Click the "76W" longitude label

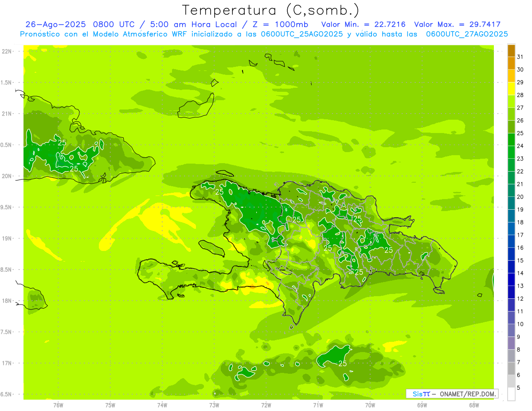tap(58, 405)
